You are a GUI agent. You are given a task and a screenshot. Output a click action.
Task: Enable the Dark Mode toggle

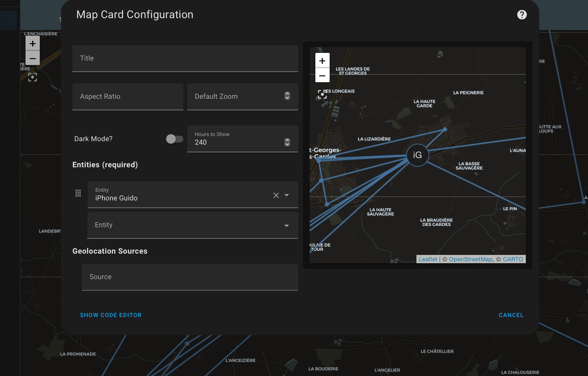tap(174, 139)
